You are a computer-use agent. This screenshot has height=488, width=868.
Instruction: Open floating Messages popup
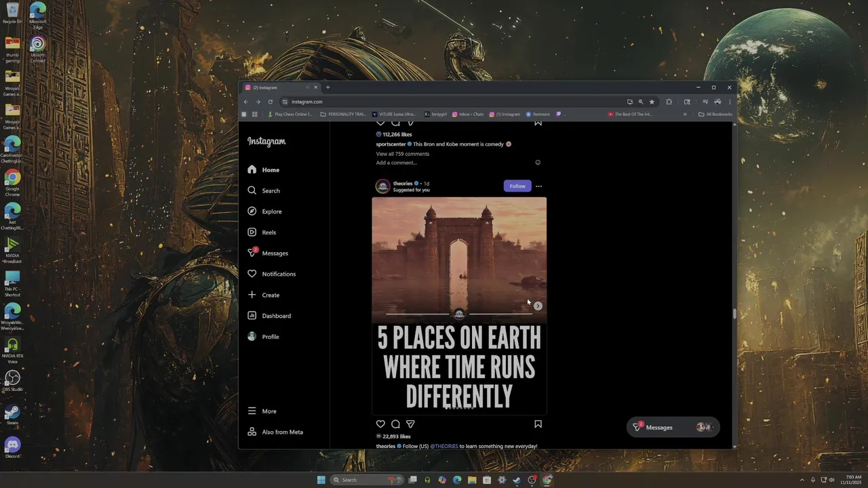tap(673, 427)
